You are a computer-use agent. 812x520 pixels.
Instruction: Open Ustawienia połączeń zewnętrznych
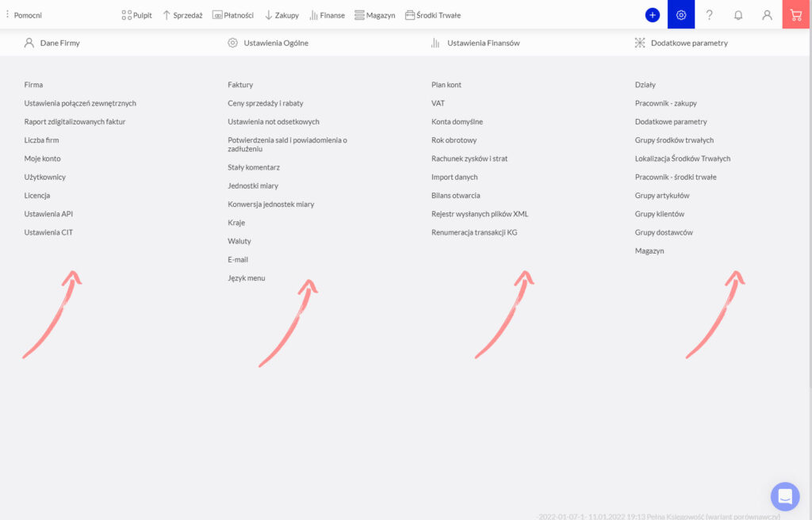[x=80, y=103]
